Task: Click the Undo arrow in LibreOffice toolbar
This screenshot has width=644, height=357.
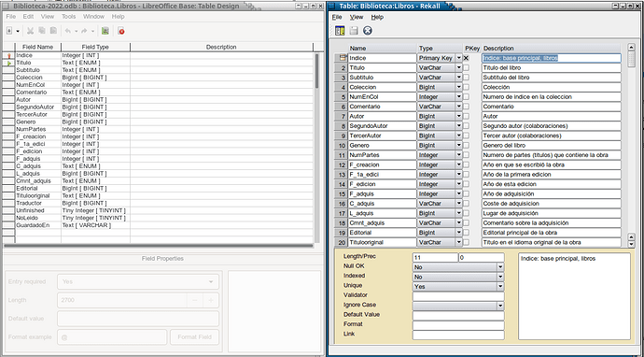Action: [x=68, y=31]
